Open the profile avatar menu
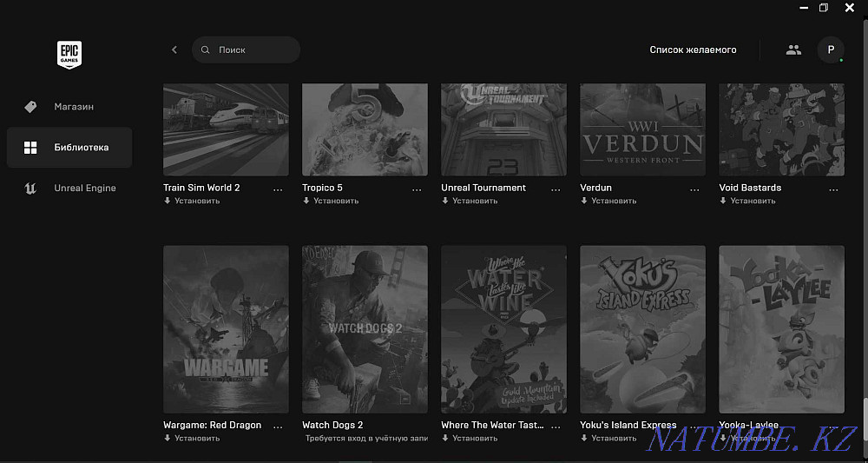868x463 pixels. tap(831, 50)
